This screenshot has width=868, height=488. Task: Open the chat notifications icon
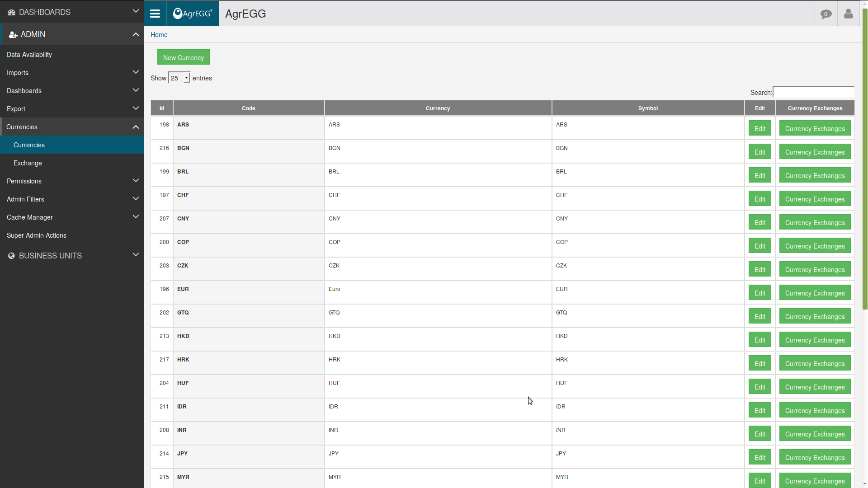pos(826,14)
